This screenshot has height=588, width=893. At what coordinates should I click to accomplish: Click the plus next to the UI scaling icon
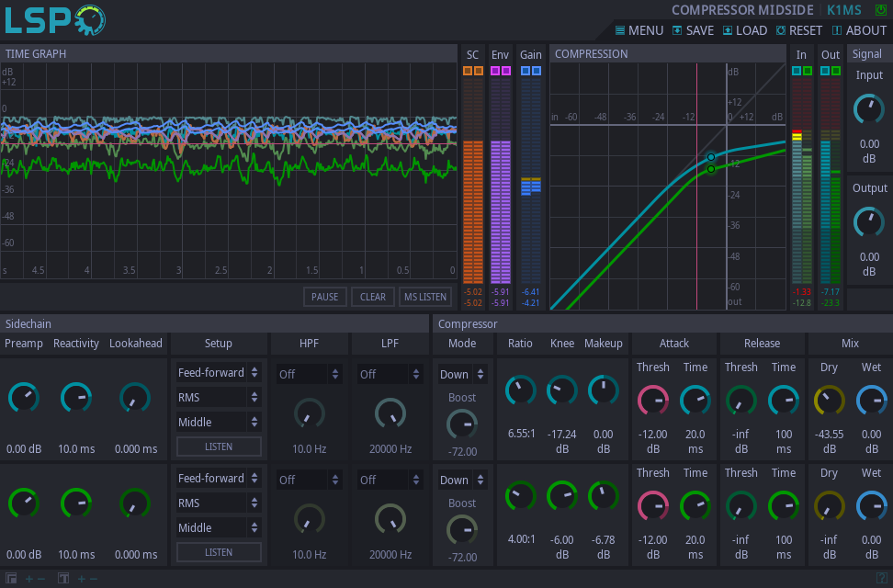(29, 579)
